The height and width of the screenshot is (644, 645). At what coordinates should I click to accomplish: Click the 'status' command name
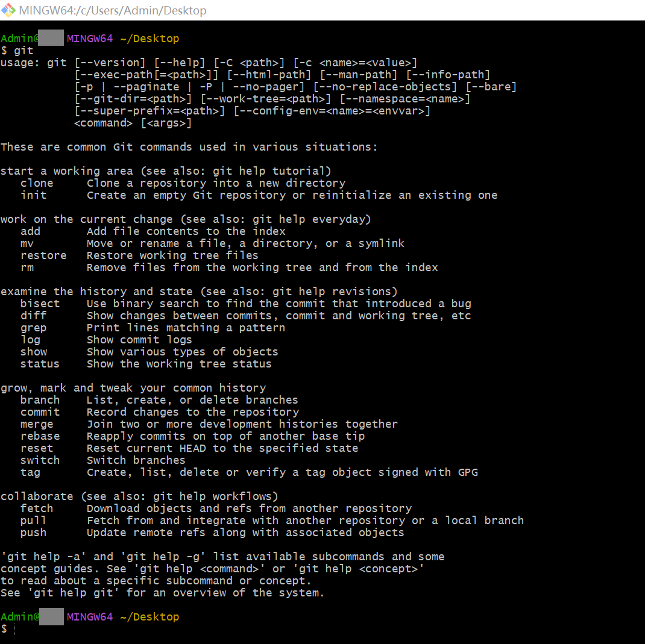coord(40,364)
